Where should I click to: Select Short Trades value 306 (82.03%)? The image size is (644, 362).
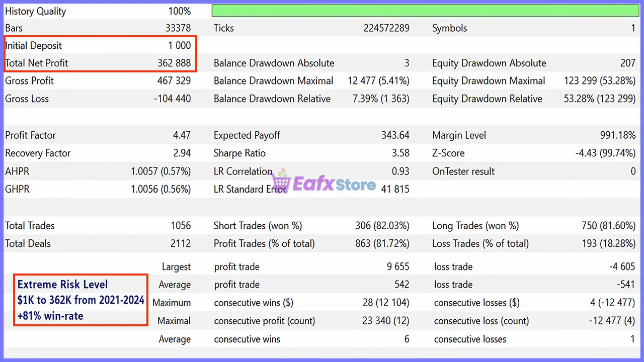(x=382, y=226)
